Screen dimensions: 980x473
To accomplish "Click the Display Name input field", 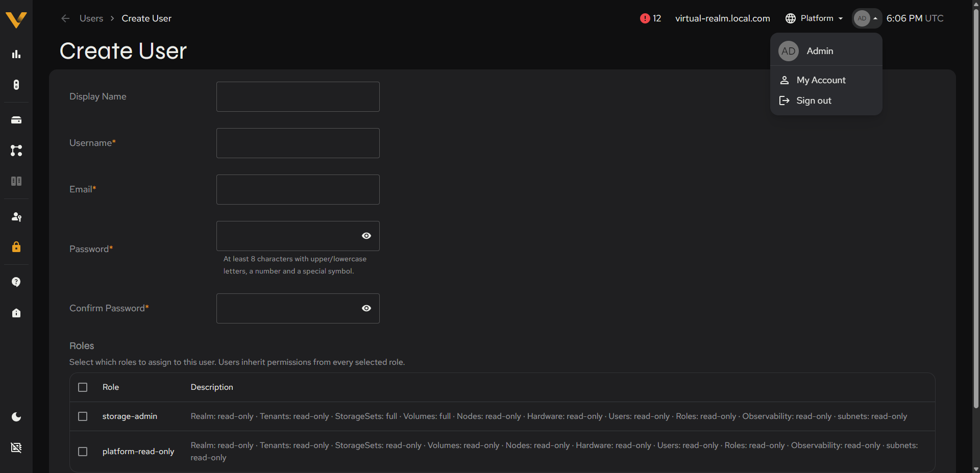I will click(x=298, y=97).
